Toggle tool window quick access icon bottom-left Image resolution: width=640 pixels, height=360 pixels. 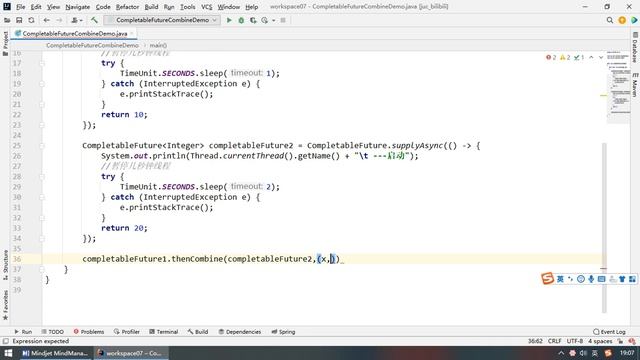pyautogui.click(x=5, y=341)
